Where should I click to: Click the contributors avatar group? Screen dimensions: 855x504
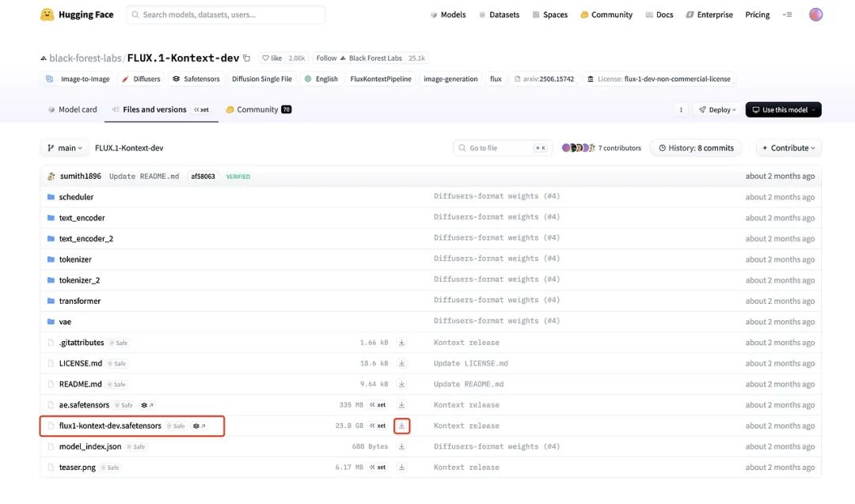click(x=578, y=148)
